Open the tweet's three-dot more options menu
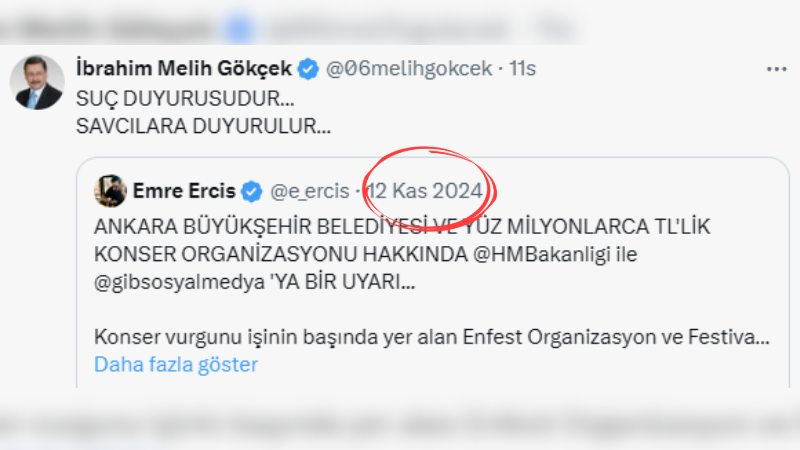 coord(776,69)
